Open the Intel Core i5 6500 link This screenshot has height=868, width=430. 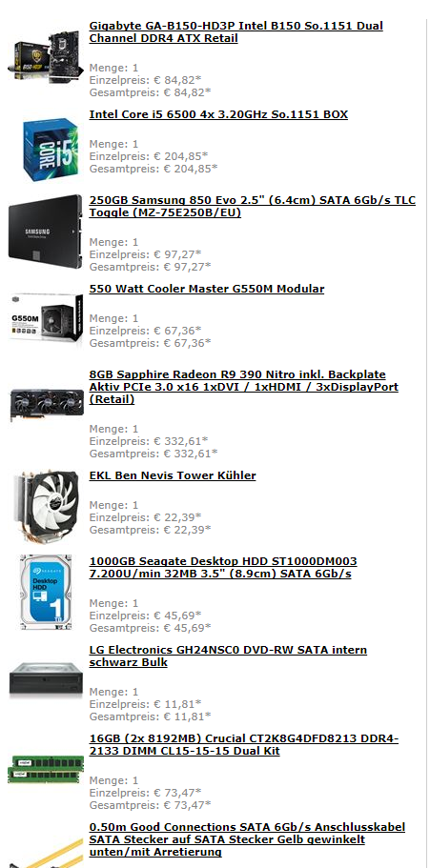coord(218,114)
